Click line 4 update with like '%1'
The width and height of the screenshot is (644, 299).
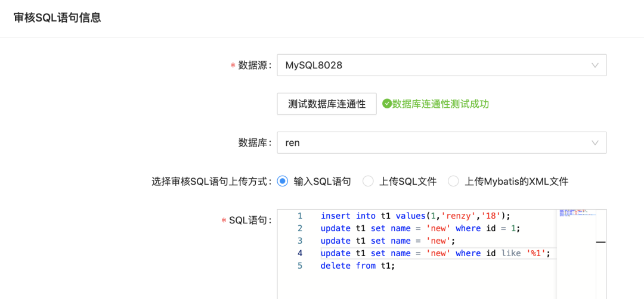pos(435,253)
